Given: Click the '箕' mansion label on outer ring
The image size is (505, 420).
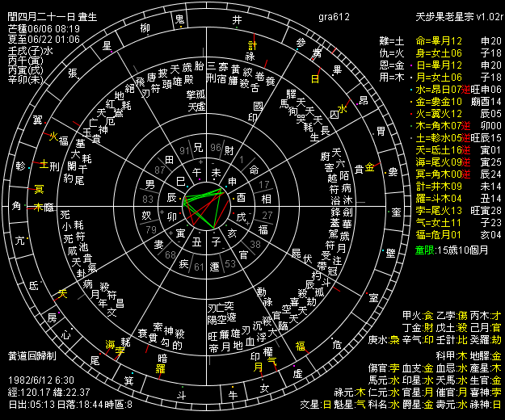Looking at the screenshot, I should 128,380.
